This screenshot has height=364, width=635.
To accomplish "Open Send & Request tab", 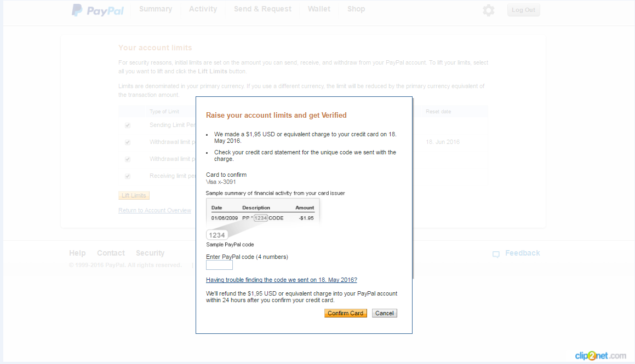I will 262,9.
